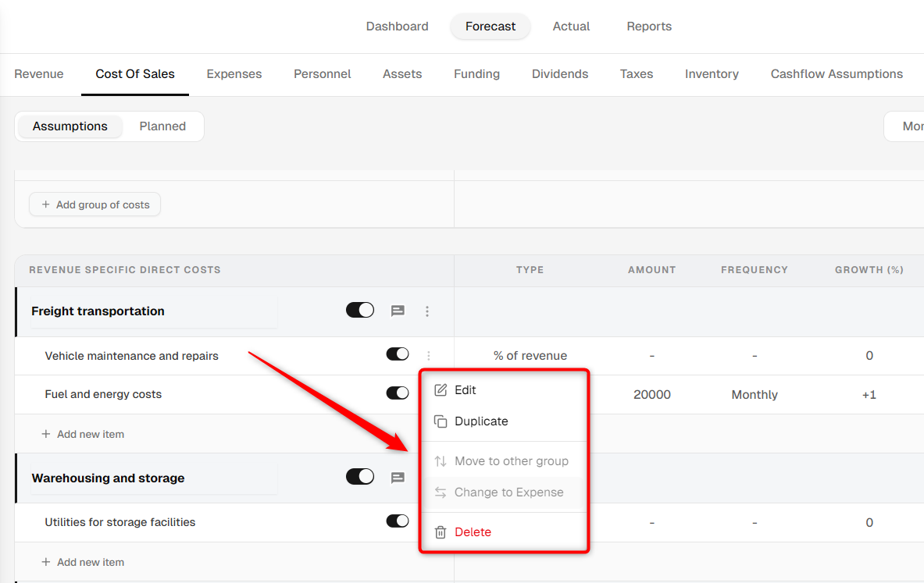924x583 pixels.
Task: Switch to the Actual tab
Action: click(571, 27)
